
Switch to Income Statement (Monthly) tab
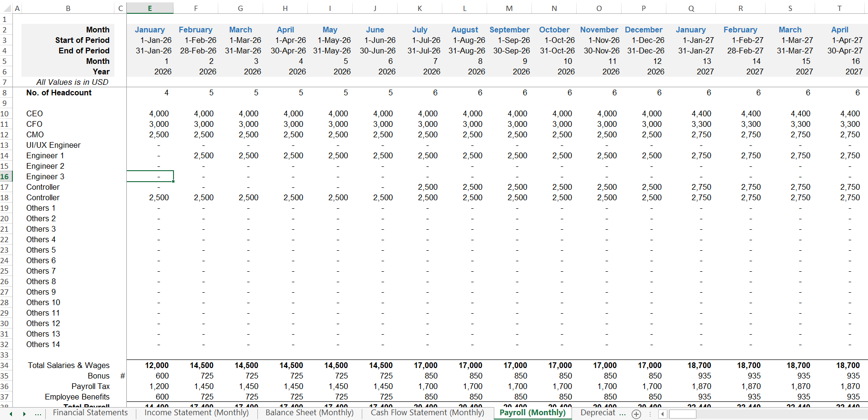pos(196,413)
